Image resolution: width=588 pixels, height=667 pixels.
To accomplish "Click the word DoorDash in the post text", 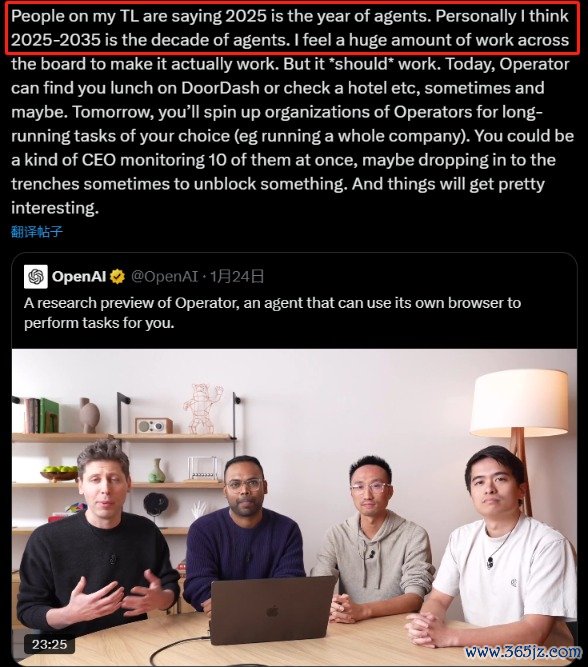I will (x=220, y=88).
